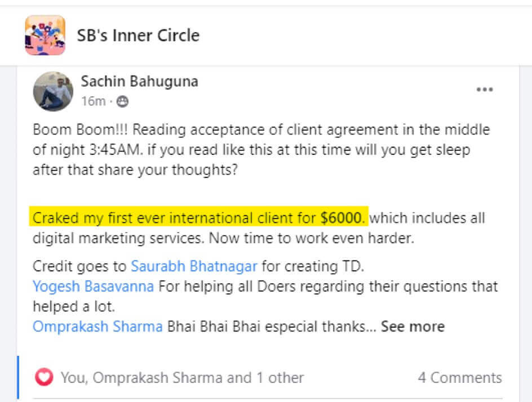The image size is (532, 402).
Task: Click the yellow highlighted sentence
Action: click(x=175, y=217)
